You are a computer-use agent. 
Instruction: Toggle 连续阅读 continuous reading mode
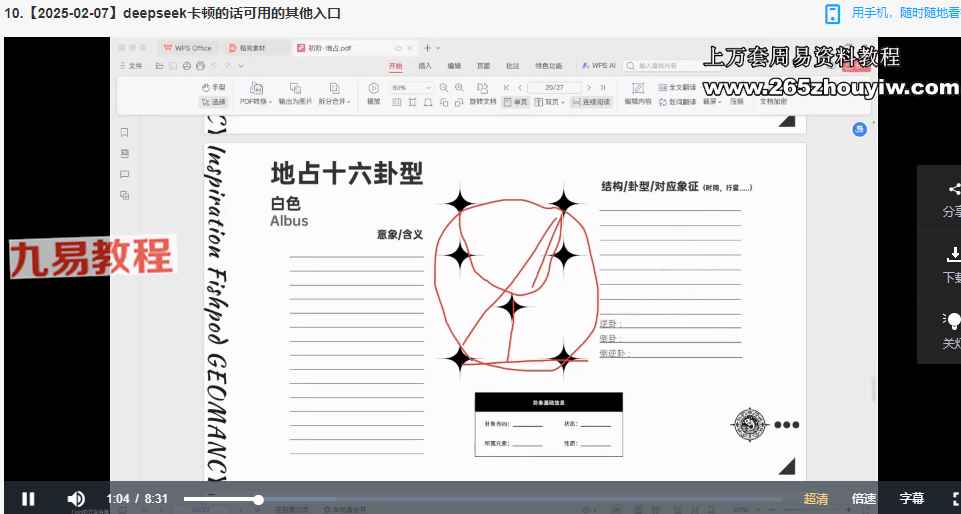pyautogui.click(x=591, y=101)
